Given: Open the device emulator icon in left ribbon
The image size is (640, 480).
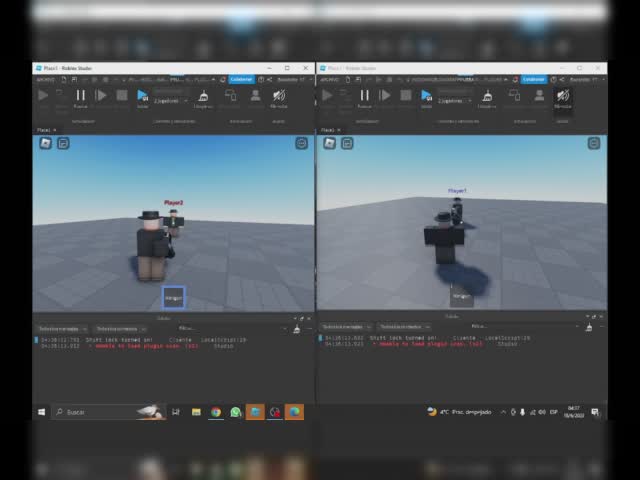Looking at the screenshot, I should [231, 96].
